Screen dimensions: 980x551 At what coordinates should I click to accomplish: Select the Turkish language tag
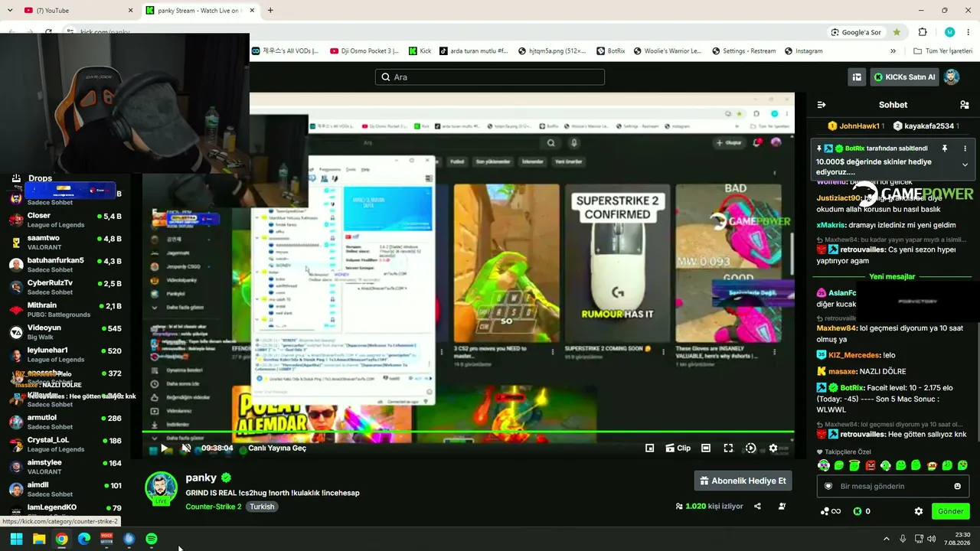261,507
